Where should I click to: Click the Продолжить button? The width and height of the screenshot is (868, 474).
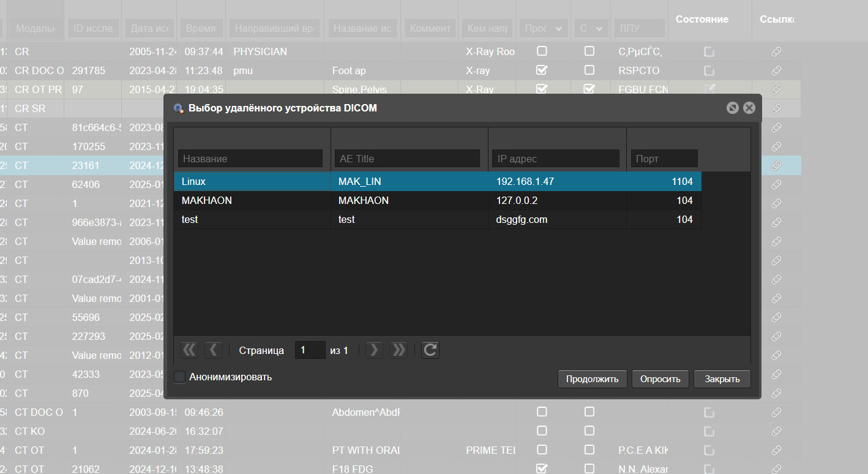point(592,379)
